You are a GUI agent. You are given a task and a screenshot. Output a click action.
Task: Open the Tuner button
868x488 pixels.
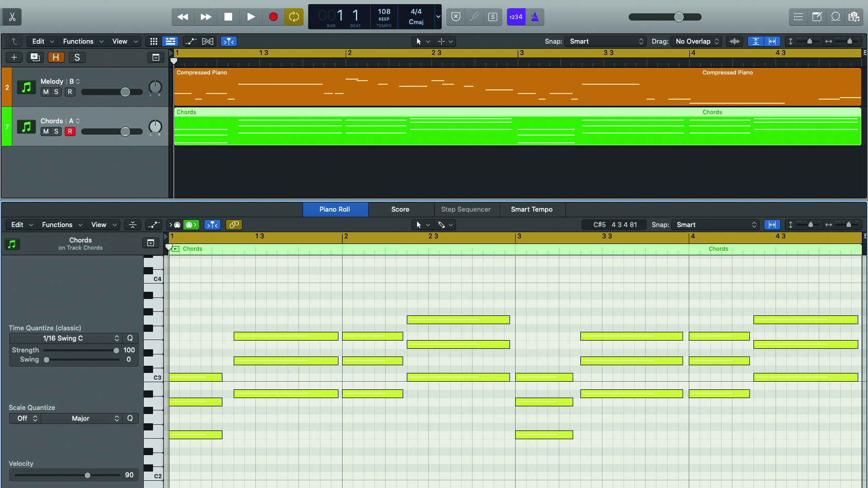click(474, 17)
